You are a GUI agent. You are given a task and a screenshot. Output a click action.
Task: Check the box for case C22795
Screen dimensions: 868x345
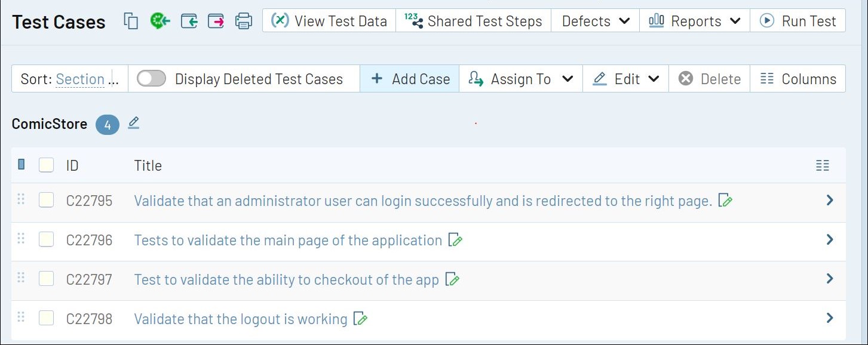click(46, 200)
